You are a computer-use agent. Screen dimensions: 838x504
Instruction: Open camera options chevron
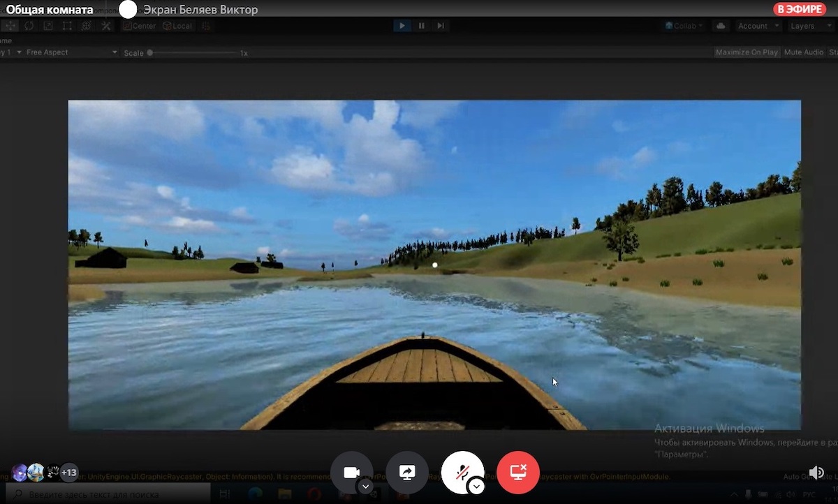[x=365, y=487]
